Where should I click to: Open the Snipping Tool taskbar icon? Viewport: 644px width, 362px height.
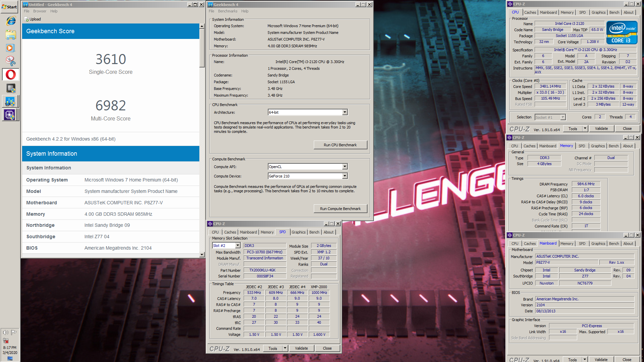(10, 61)
